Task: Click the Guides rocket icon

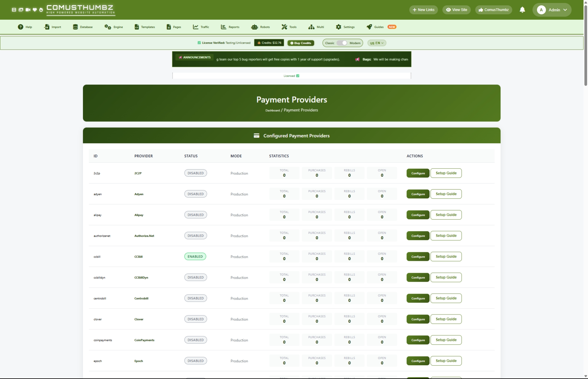Action: [x=369, y=27]
